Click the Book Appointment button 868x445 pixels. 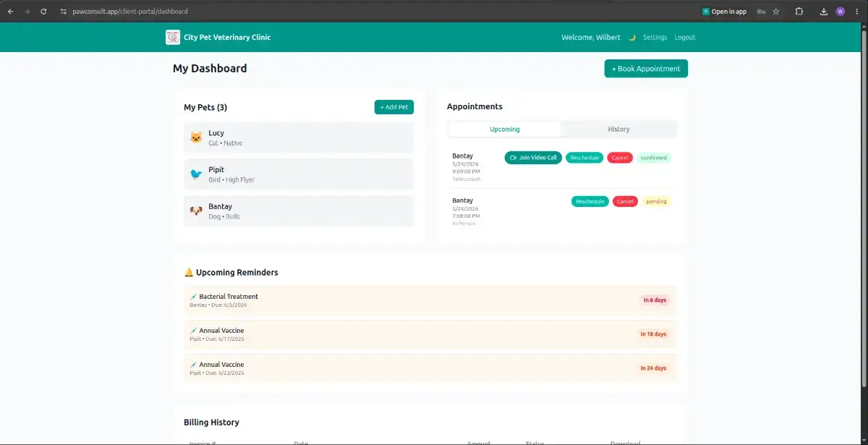646,69
